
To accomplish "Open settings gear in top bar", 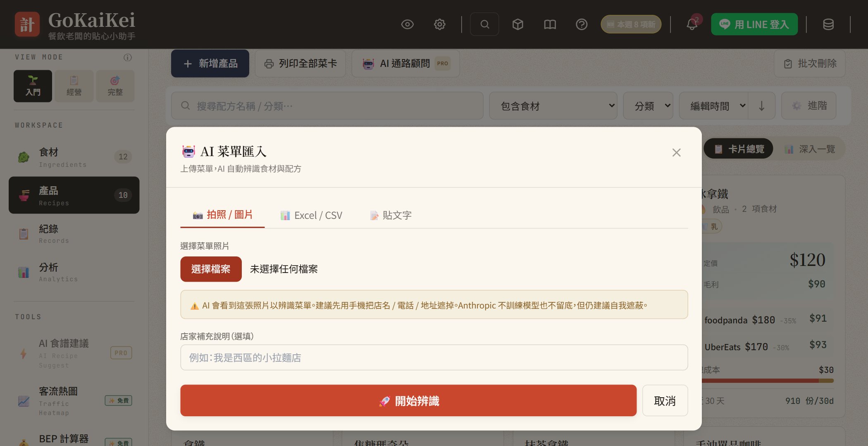I will pos(439,24).
